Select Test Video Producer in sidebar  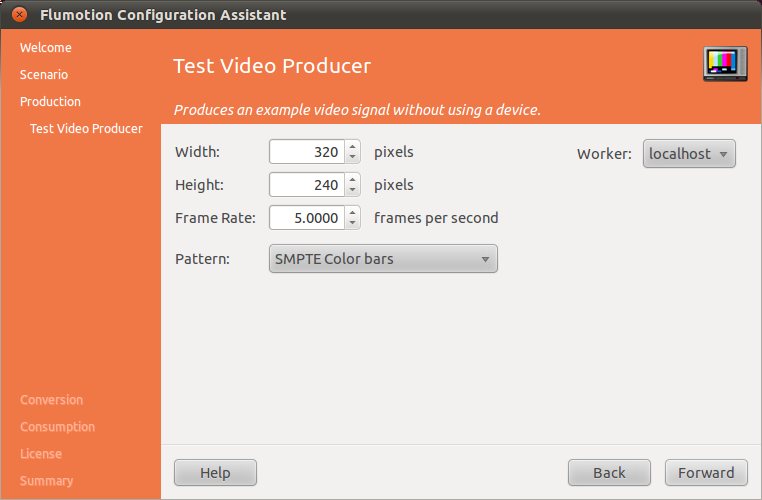(86, 129)
